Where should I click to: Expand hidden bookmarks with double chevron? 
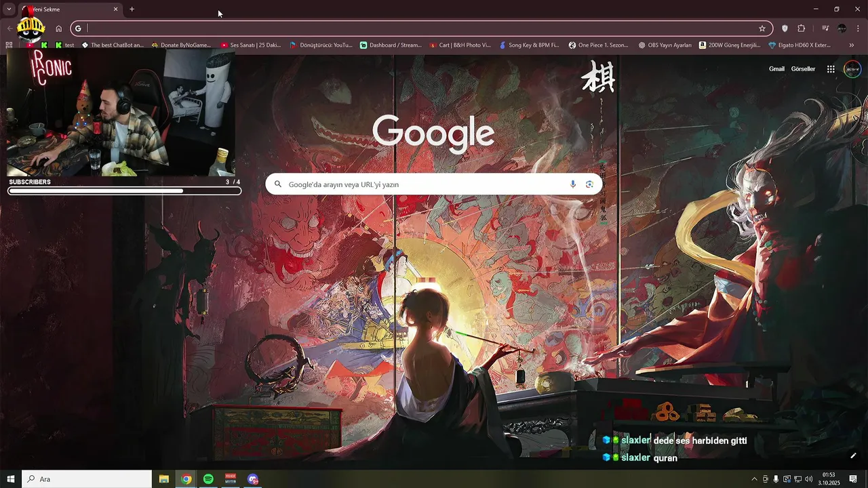(x=852, y=45)
